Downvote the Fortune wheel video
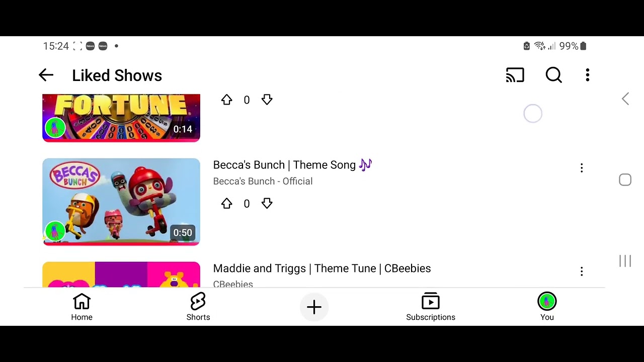The image size is (644, 362). click(267, 100)
